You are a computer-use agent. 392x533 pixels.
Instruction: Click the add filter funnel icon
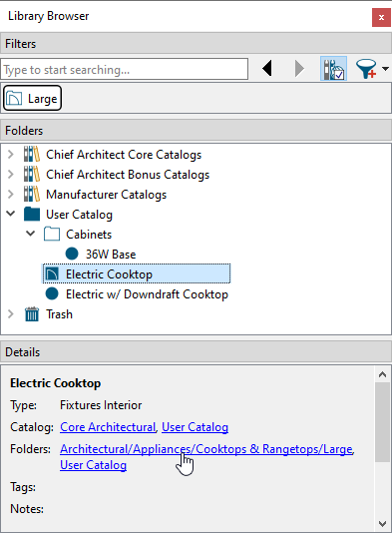[x=366, y=69]
